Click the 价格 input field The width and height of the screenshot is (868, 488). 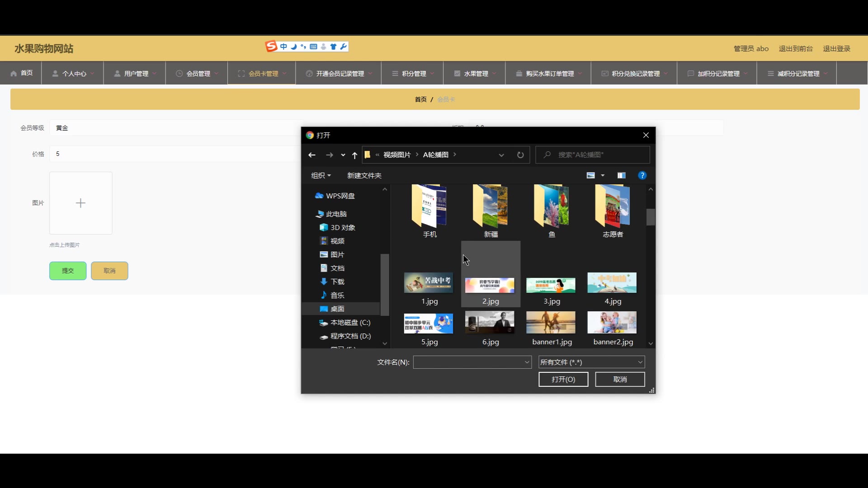point(176,154)
